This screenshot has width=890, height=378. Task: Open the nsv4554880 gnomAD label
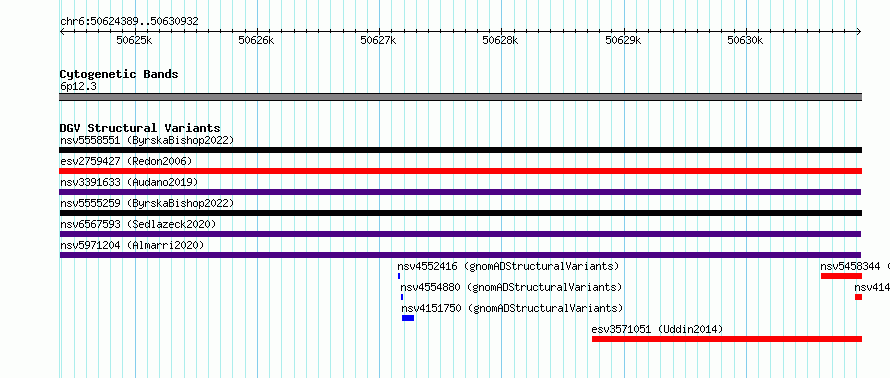point(511,287)
